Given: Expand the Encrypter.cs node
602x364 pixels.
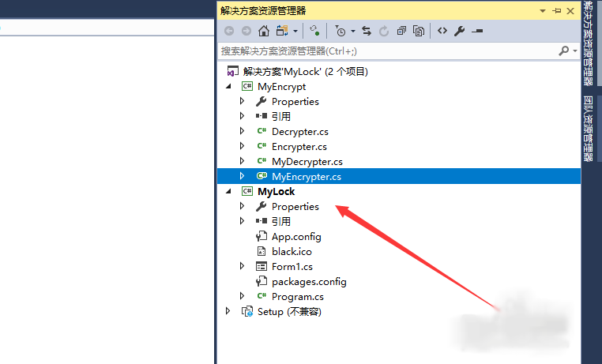Looking at the screenshot, I should 242,146.
